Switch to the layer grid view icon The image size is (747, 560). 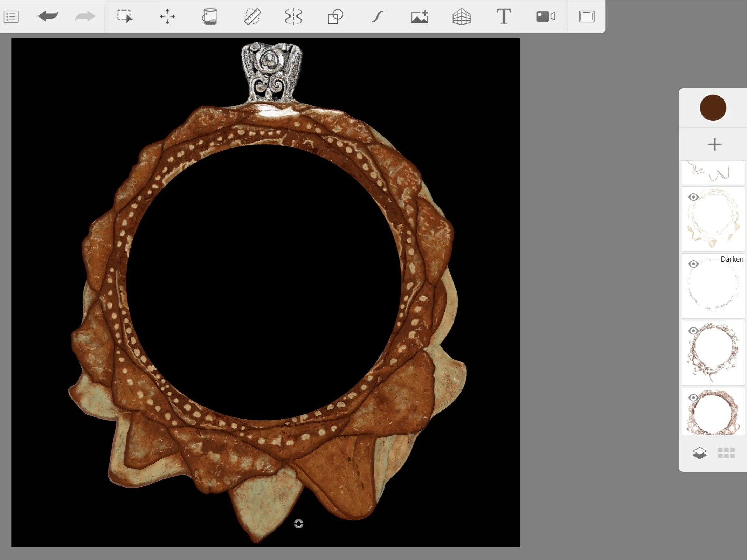[726, 453]
